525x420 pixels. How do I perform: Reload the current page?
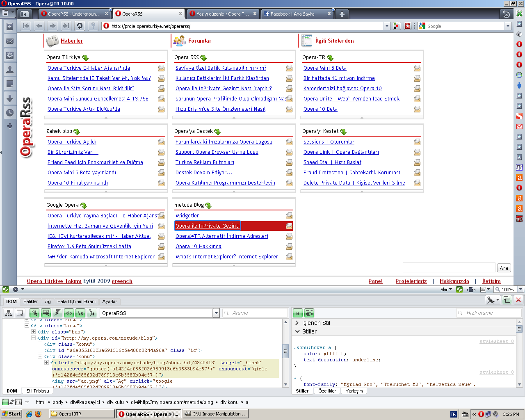80,26
